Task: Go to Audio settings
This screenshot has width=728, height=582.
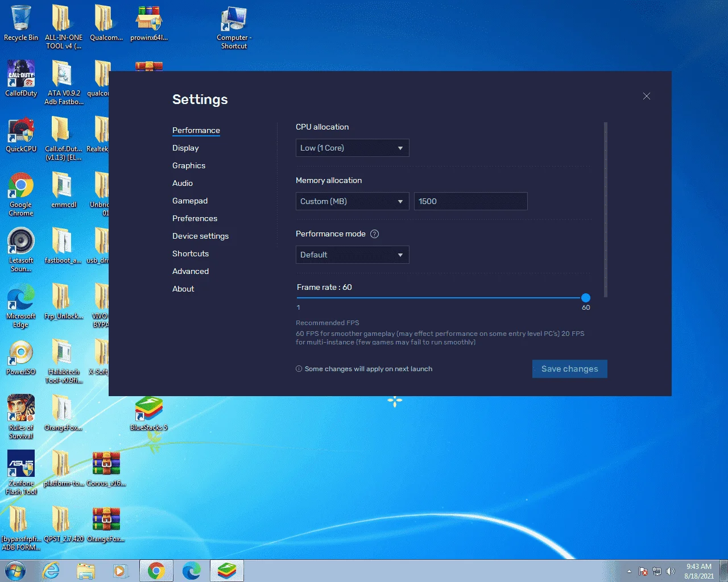Action: [183, 183]
